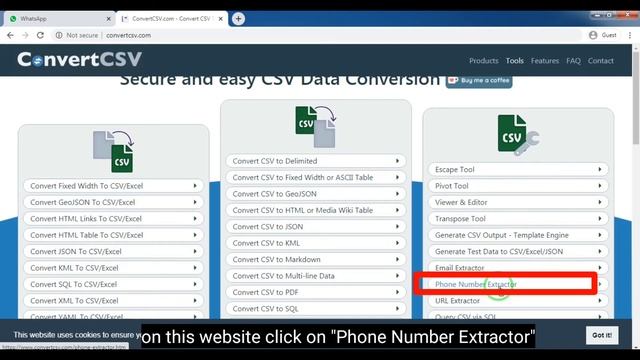Image resolution: width=640 pixels, height=360 pixels.
Task: Switch to the WhatsApp tab
Action: click(x=60, y=19)
